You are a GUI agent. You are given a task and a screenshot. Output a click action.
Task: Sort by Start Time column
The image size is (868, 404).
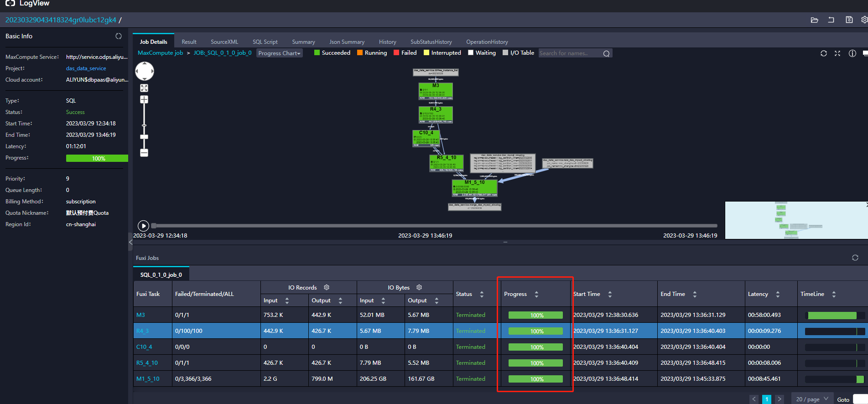(x=610, y=294)
